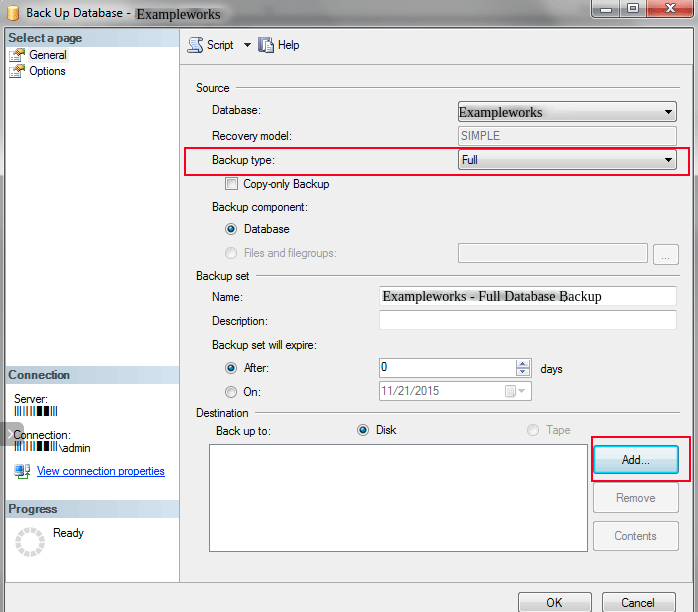Click the "\admin" connection text
The height and width of the screenshot is (612, 698).
74,448
